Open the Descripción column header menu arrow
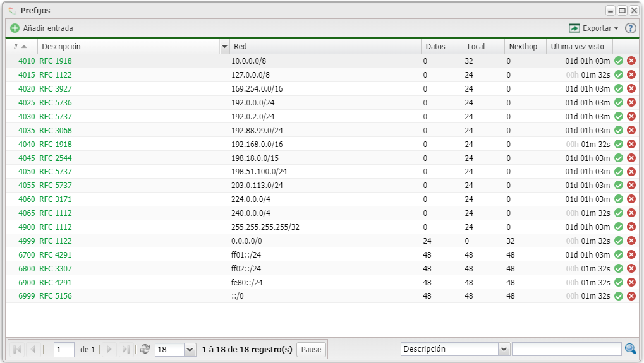644x363 pixels. point(224,47)
